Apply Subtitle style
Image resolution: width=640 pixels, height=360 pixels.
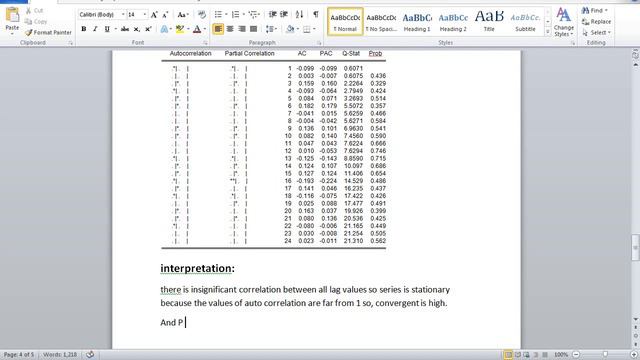point(525,22)
